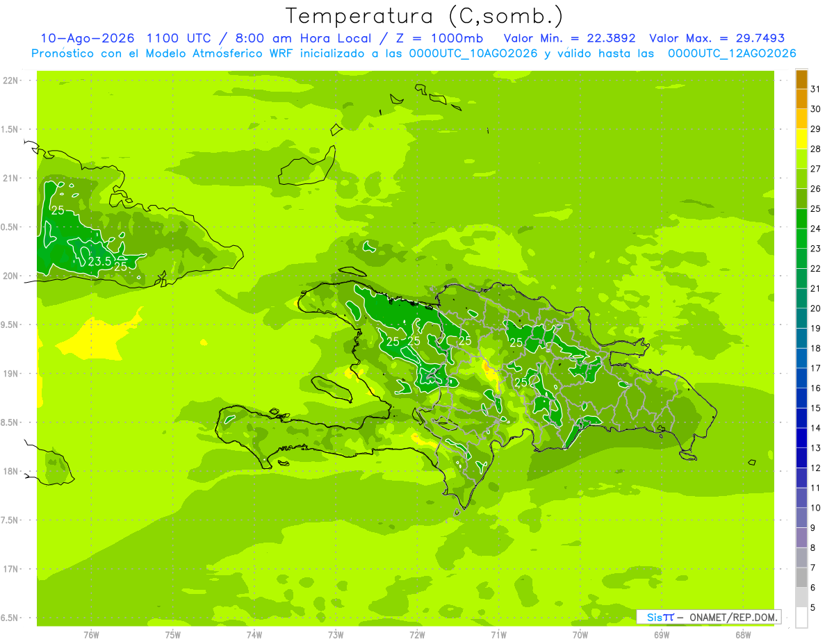The height and width of the screenshot is (644, 834).
Task: Click the white swatch below 5 on color bar
Action: pyautogui.click(x=801, y=618)
